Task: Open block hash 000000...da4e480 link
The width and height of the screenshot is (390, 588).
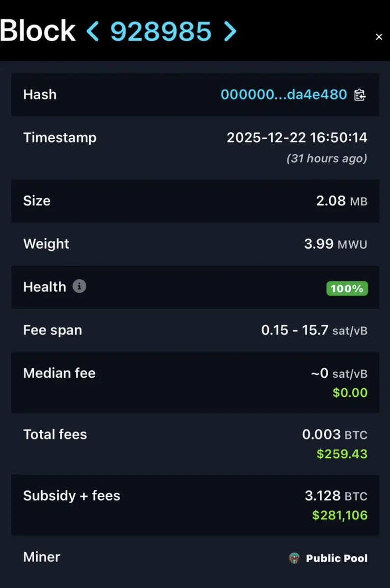Action: (x=284, y=95)
